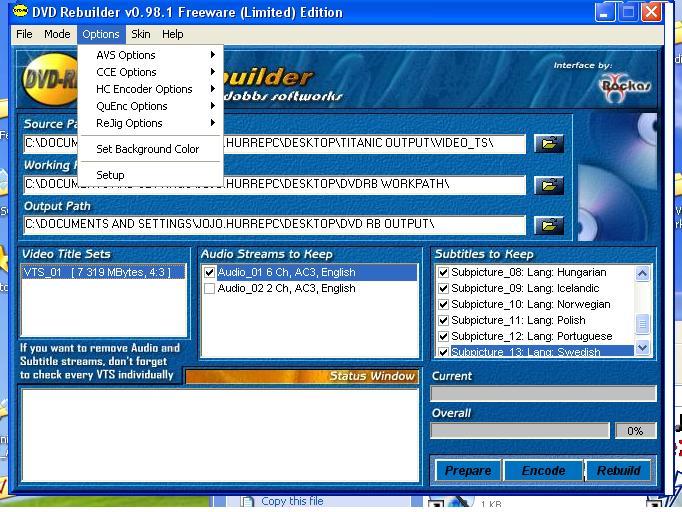Select QuEnc Options menu entry

coord(150,106)
